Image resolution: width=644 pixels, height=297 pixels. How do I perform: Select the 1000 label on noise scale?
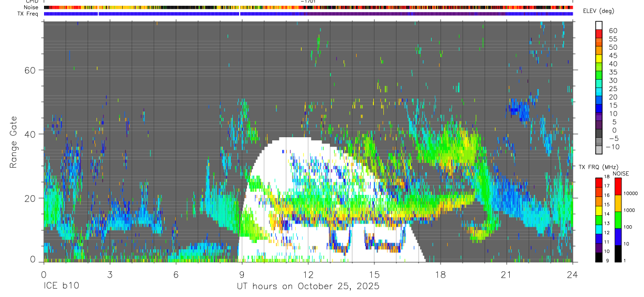[630, 210]
